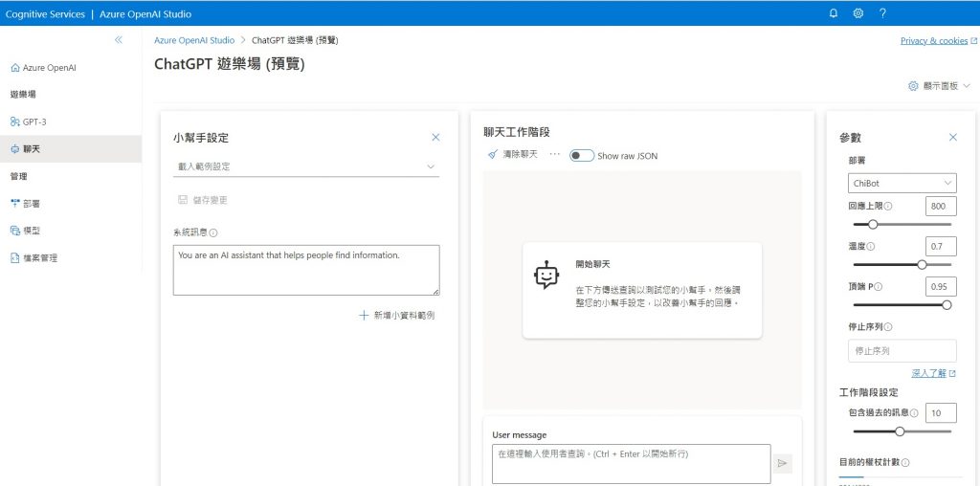Open settings gear in top bar

tap(858, 13)
